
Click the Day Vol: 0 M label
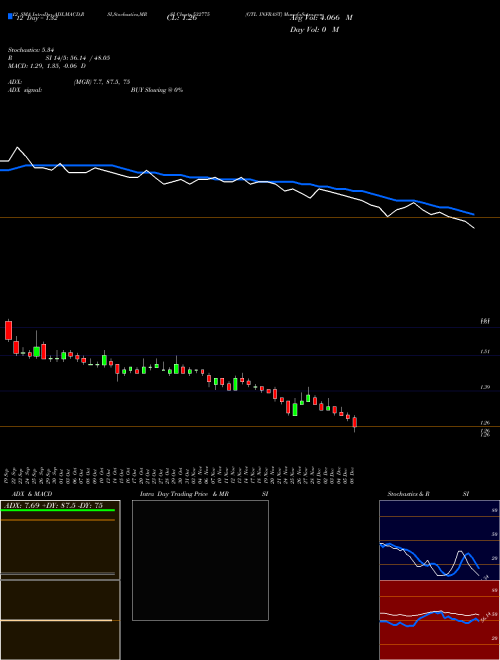(314, 30)
